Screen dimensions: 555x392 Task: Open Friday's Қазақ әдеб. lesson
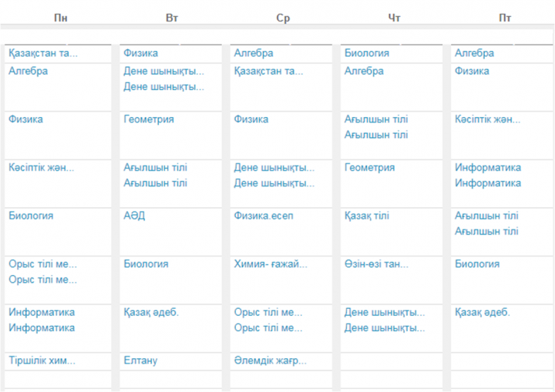tap(482, 313)
